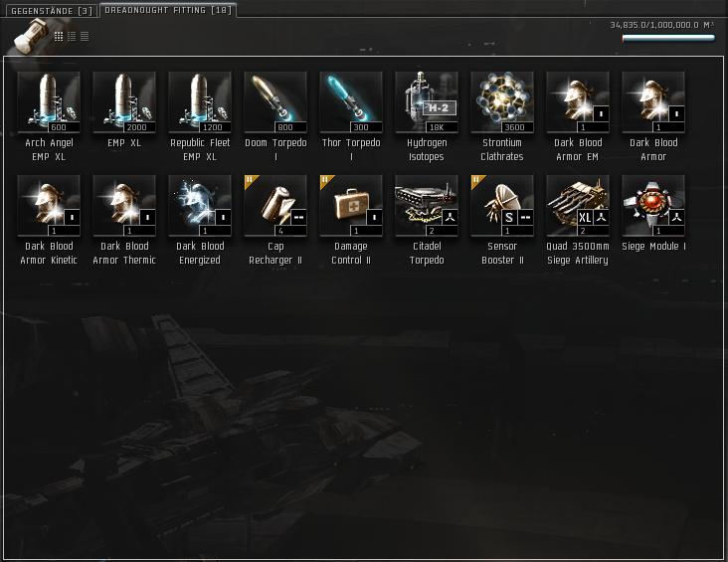Switch to icon grid view mode

pyautogui.click(x=59, y=36)
